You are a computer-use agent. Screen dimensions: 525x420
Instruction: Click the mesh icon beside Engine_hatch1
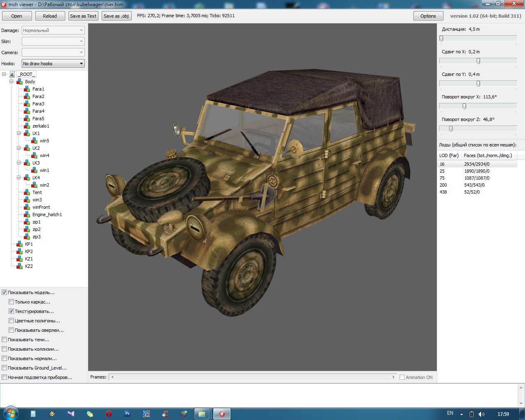click(27, 215)
